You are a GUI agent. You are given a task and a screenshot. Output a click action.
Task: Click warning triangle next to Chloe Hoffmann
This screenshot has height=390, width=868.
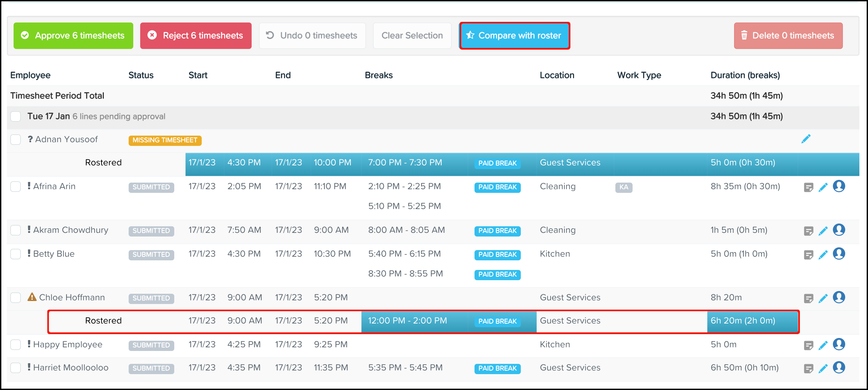tap(32, 297)
